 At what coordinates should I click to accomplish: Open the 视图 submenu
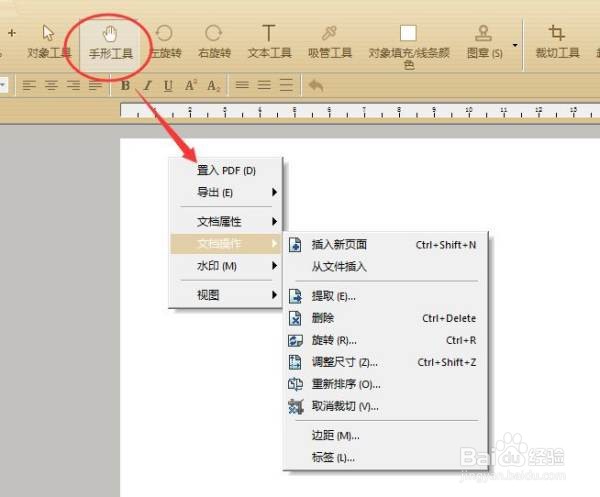(226, 295)
